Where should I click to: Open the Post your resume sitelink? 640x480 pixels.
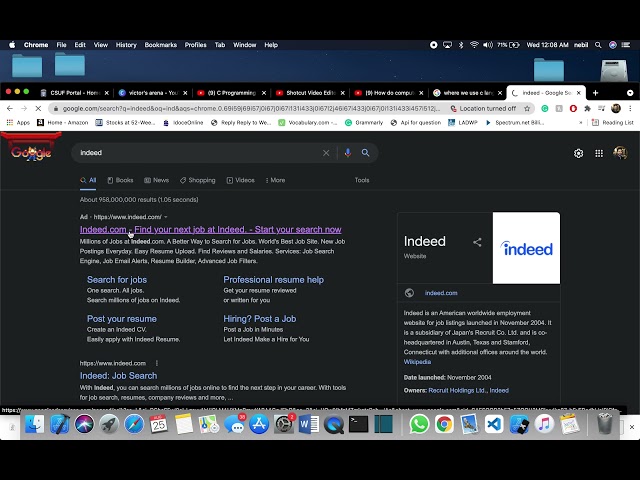[x=122, y=319]
